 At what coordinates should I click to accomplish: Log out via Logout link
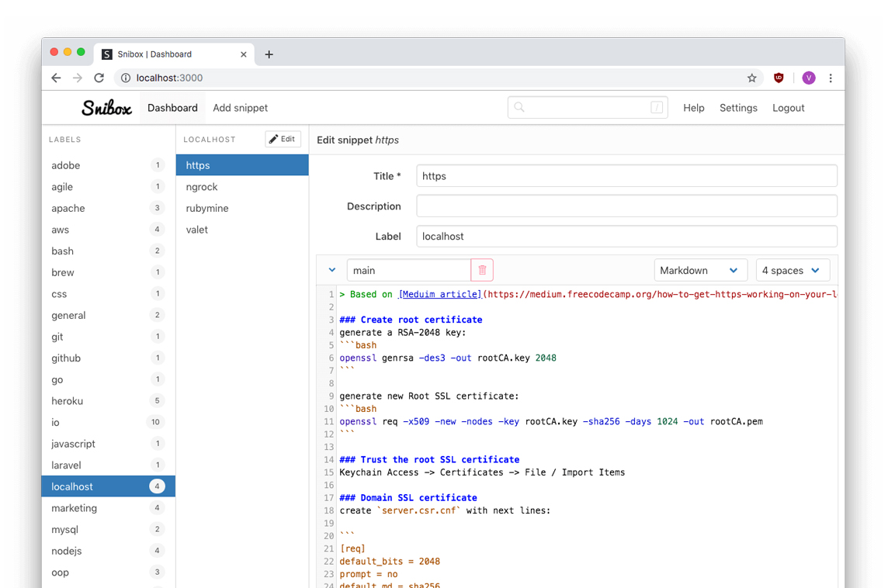pyautogui.click(x=789, y=108)
